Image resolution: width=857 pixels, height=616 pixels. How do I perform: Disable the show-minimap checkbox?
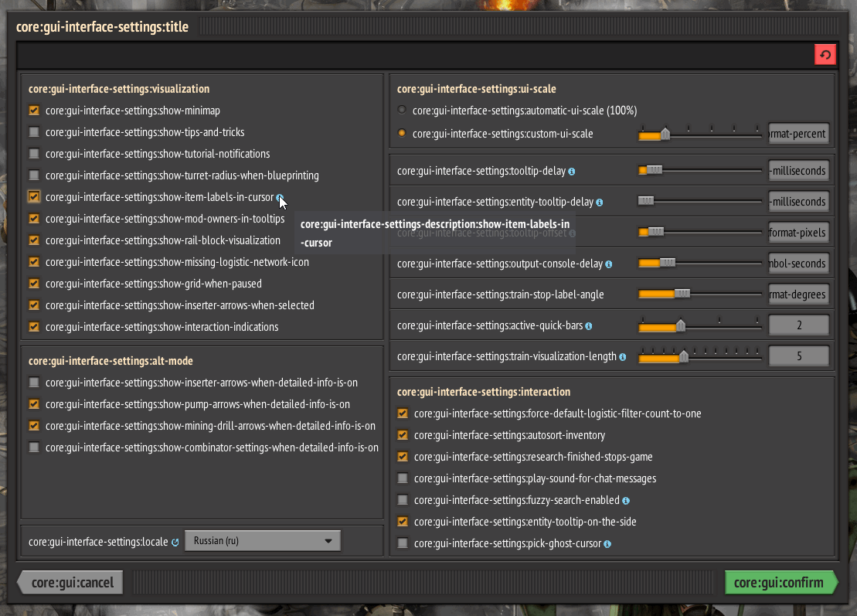point(34,111)
